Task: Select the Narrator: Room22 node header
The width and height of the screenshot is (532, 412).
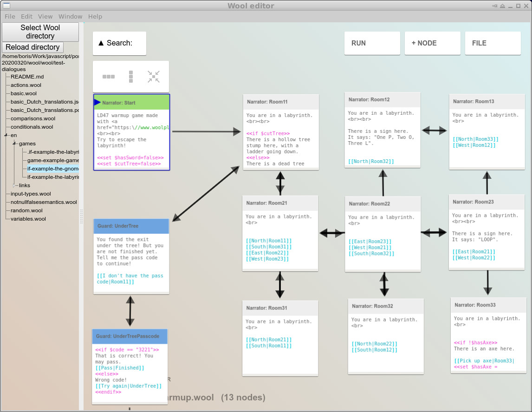Action: coord(383,203)
